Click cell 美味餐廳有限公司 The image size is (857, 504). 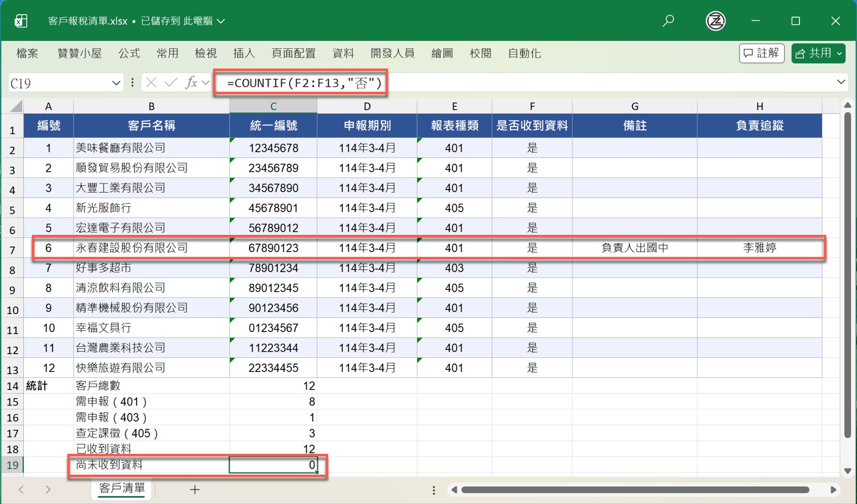tap(151, 148)
